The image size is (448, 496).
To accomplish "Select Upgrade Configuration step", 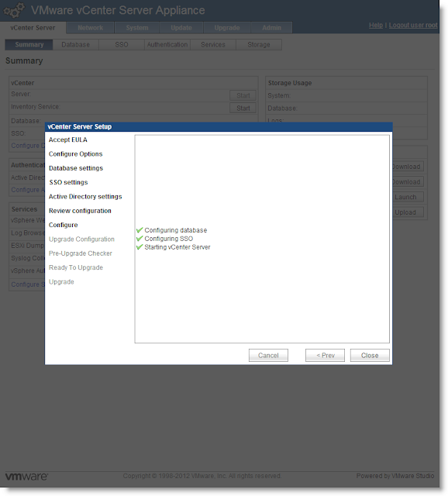I will (x=81, y=239).
